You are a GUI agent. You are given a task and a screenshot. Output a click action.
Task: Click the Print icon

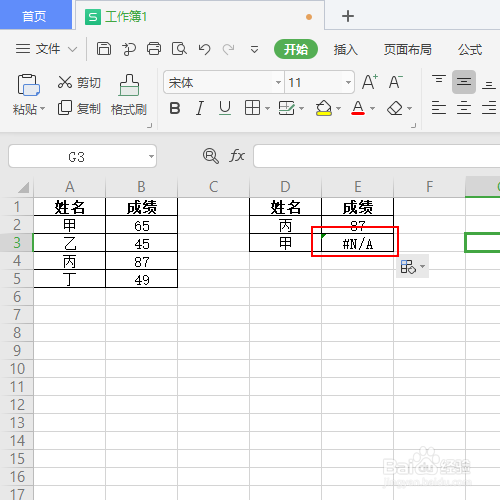click(154, 49)
